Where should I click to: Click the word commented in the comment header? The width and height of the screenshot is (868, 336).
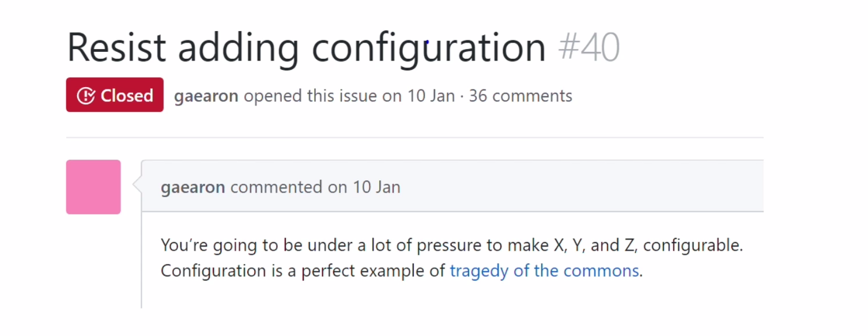pyautogui.click(x=276, y=187)
